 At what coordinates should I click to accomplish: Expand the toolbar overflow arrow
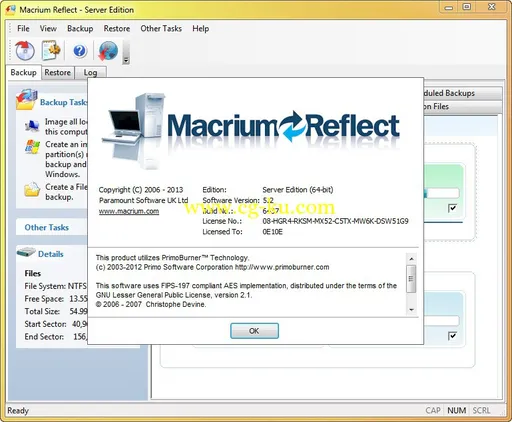pyautogui.click(x=126, y=60)
